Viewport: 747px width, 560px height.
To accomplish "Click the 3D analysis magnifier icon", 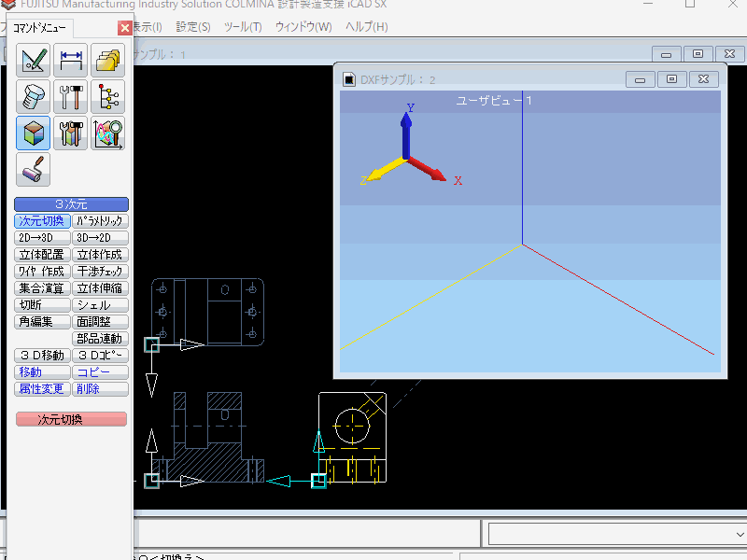I will tap(108, 133).
